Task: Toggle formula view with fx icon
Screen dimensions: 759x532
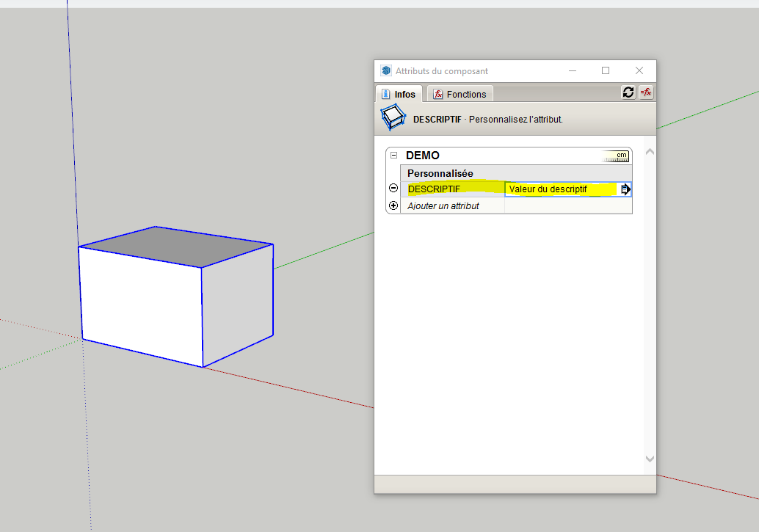Action: click(x=646, y=92)
